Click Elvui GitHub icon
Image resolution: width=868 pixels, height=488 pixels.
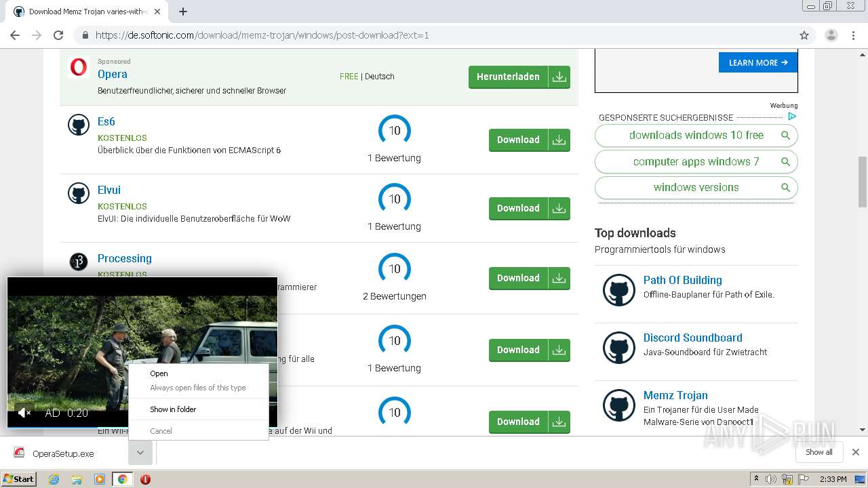[79, 193]
